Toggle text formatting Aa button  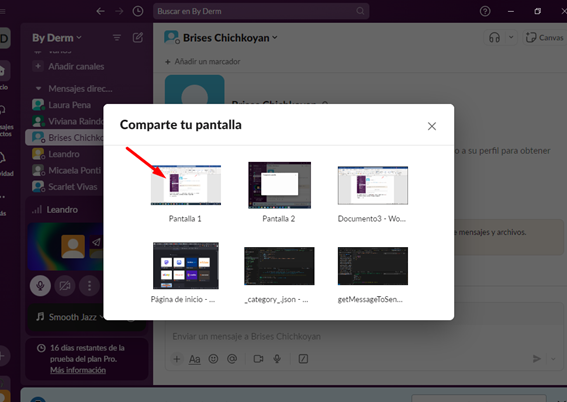click(195, 359)
